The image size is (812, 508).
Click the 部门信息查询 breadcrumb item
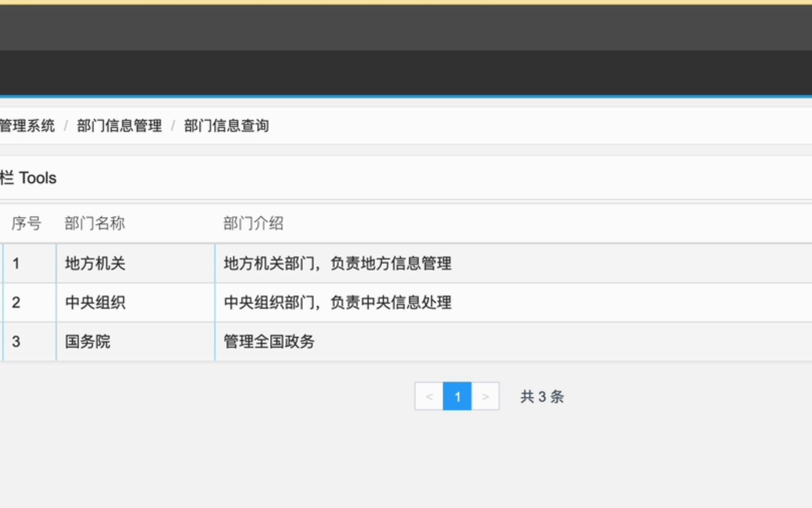point(226,127)
